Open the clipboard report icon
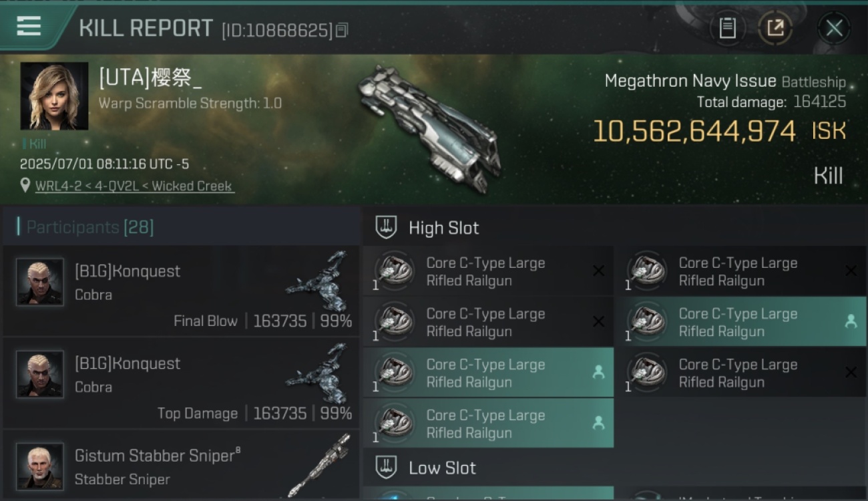This screenshot has width=868, height=501. 727,28
